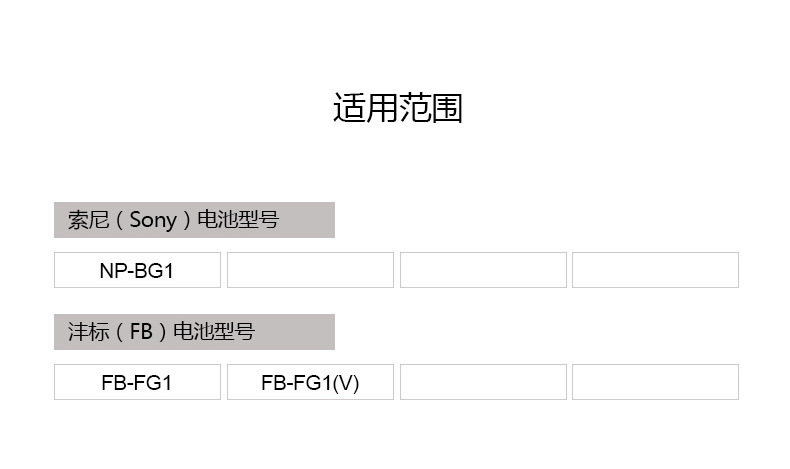Select the FB-FG1(V) battery model cell
The width and height of the screenshot is (790, 469).
pos(310,382)
